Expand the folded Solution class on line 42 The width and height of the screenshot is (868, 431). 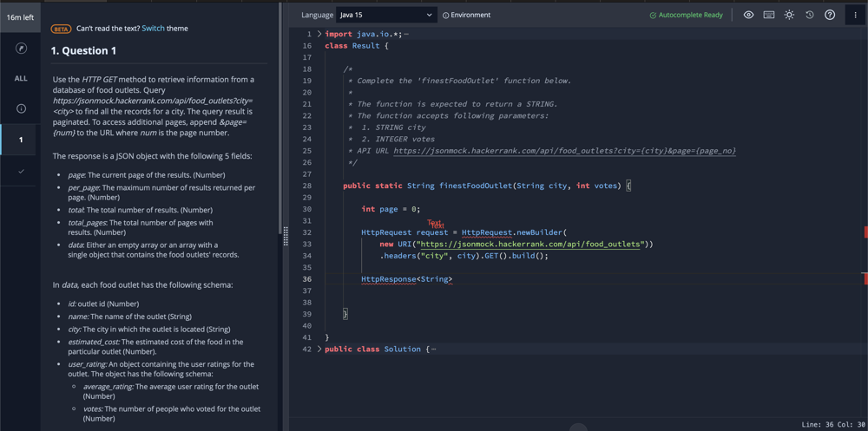[x=319, y=349]
